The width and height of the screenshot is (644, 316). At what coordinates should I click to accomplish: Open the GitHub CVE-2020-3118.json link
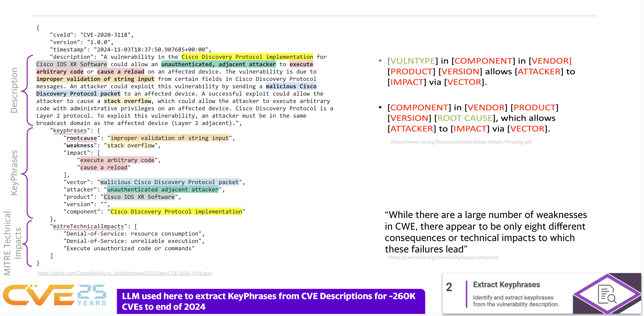[x=125, y=273]
